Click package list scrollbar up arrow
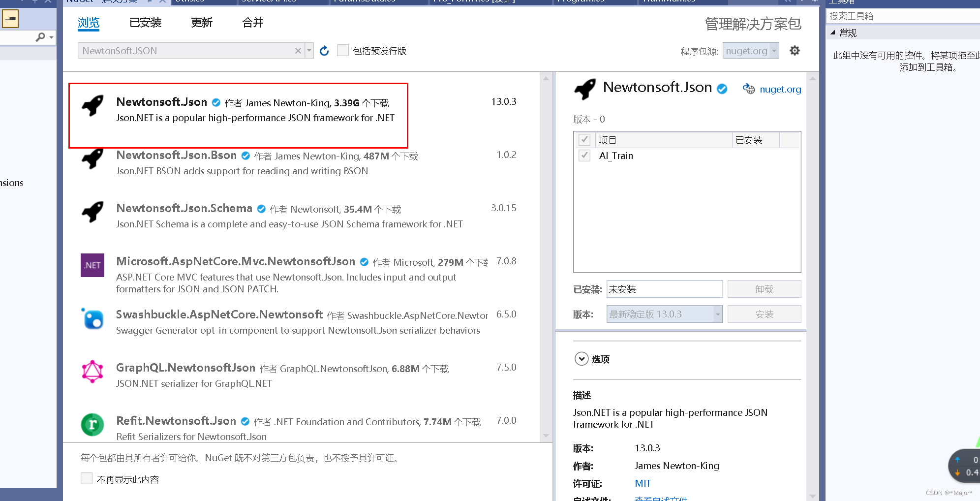 tap(546, 78)
